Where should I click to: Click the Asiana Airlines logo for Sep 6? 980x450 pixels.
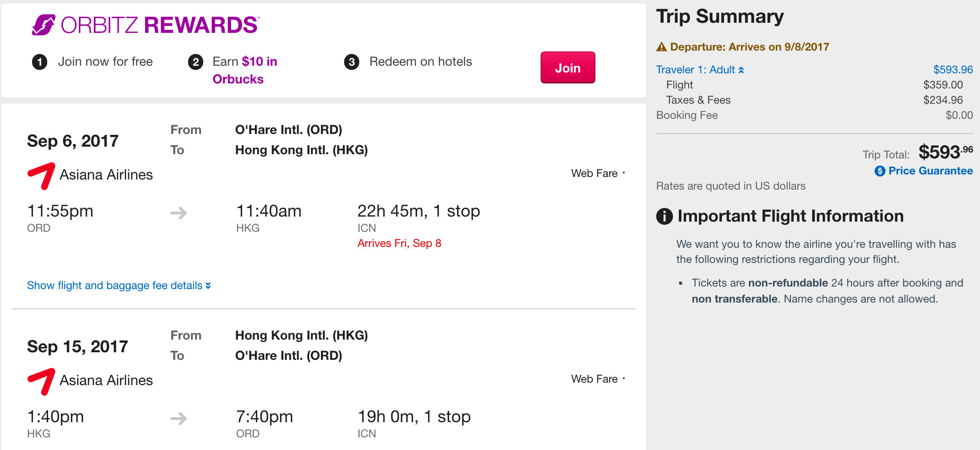41,175
